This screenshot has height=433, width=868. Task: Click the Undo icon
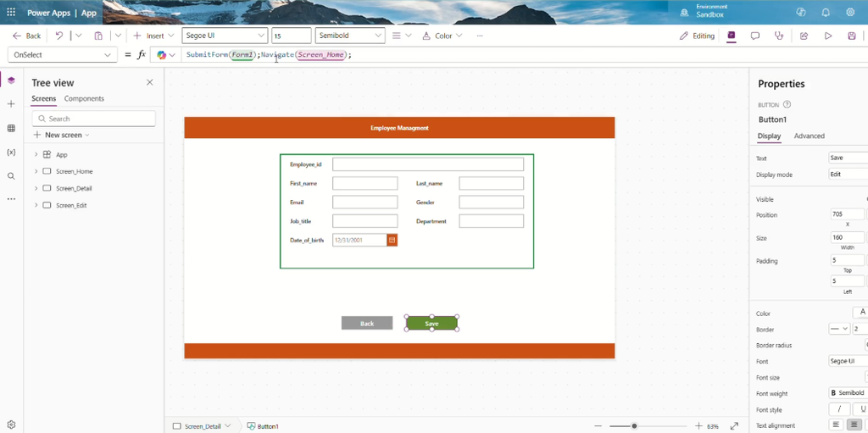(x=59, y=36)
